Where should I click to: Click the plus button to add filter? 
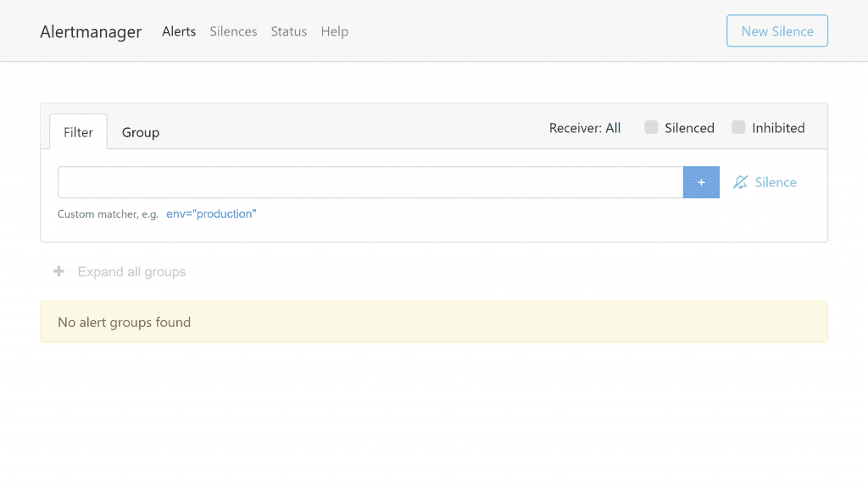701,182
